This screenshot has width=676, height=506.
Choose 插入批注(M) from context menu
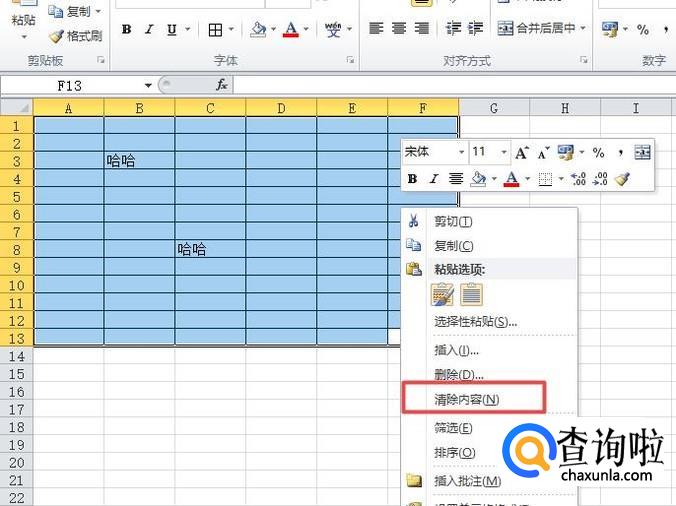[467, 481]
